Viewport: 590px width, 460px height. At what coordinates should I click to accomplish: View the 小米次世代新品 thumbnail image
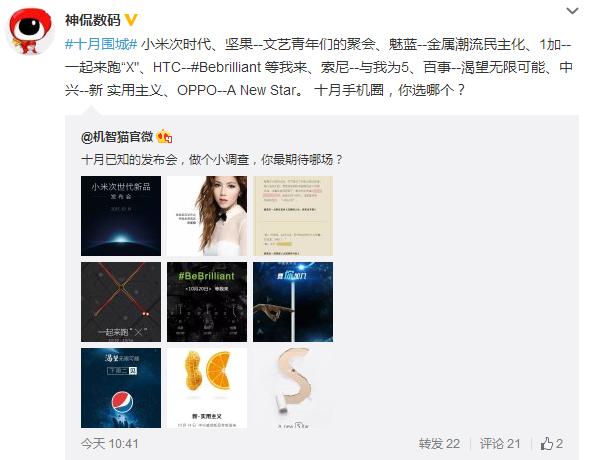pyautogui.click(x=121, y=216)
